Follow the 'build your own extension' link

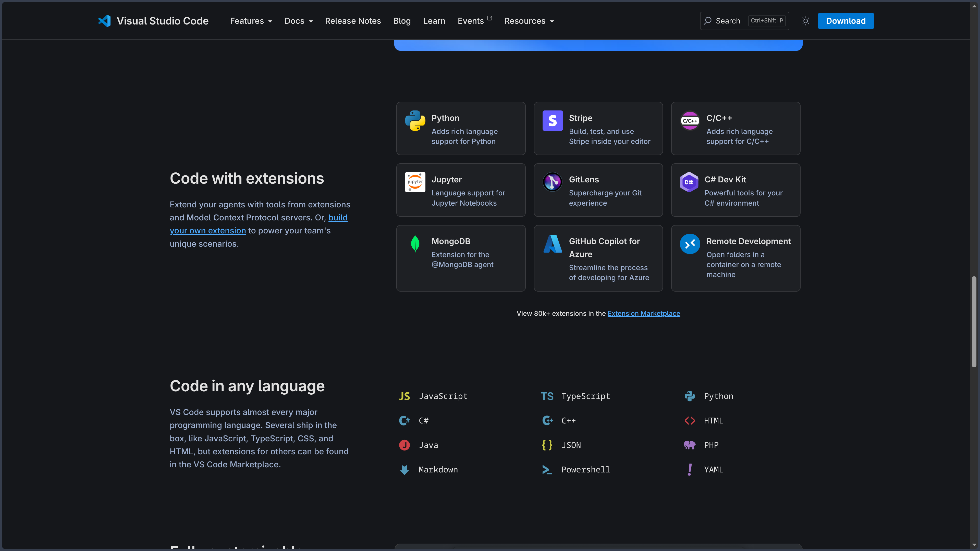pyautogui.click(x=208, y=230)
